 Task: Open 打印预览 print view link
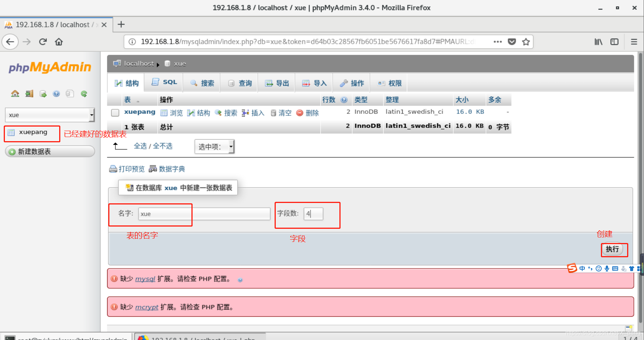(127, 169)
